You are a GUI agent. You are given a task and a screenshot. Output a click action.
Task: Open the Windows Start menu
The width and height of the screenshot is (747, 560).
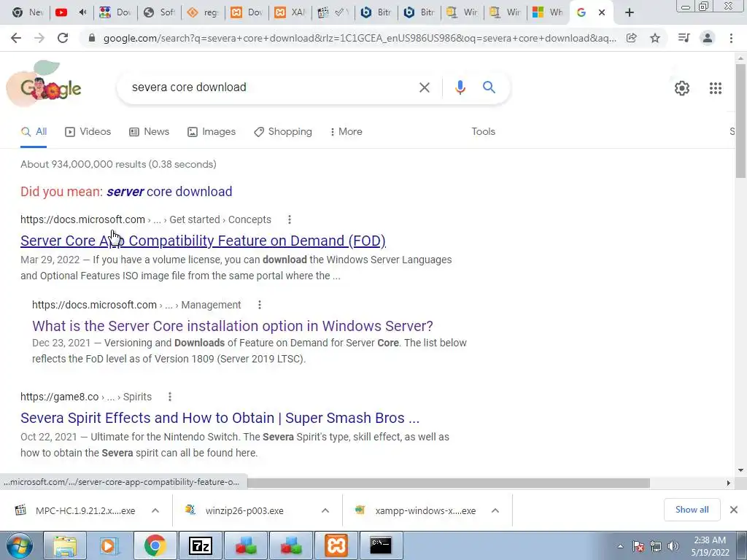[20, 546]
